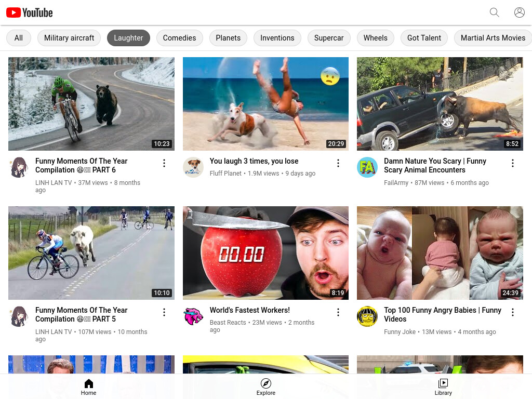Click the YouTube logo
This screenshot has width=532, height=399.
[30, 13]
